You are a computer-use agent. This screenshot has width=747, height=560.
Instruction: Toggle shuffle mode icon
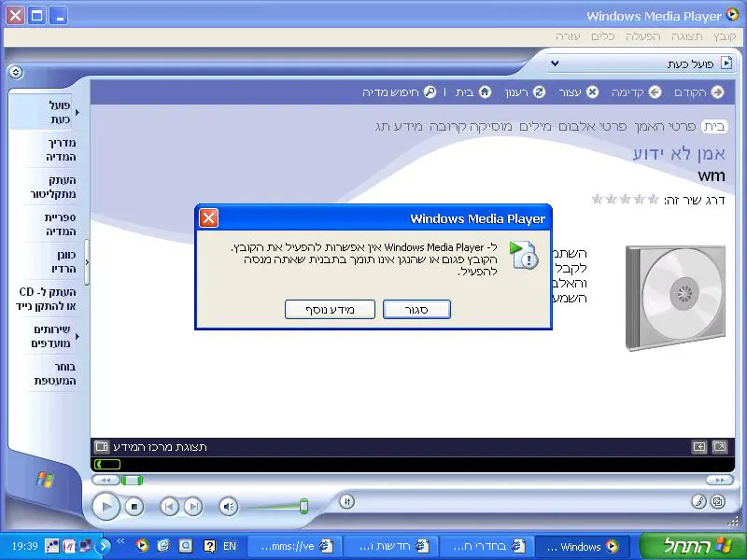pyautogui.click(x=346, y=501)
